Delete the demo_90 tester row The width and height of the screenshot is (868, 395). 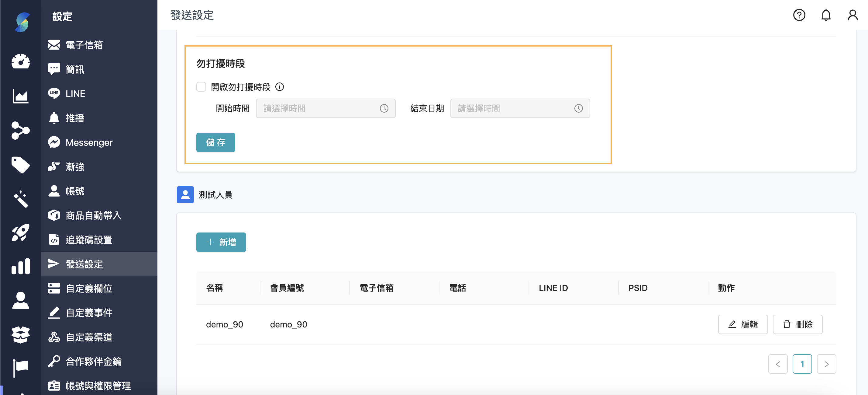tap(797, 324)
